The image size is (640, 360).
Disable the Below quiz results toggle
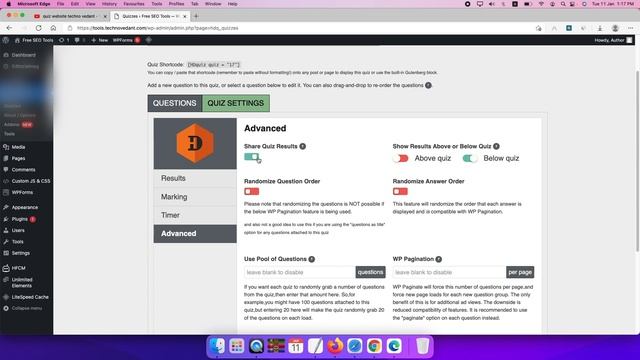(x=470, y=158)
